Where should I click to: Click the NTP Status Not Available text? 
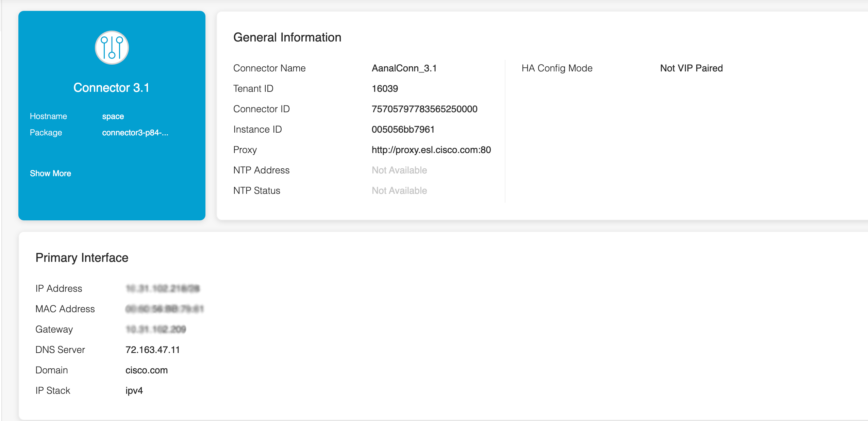[x=399, y=191]
